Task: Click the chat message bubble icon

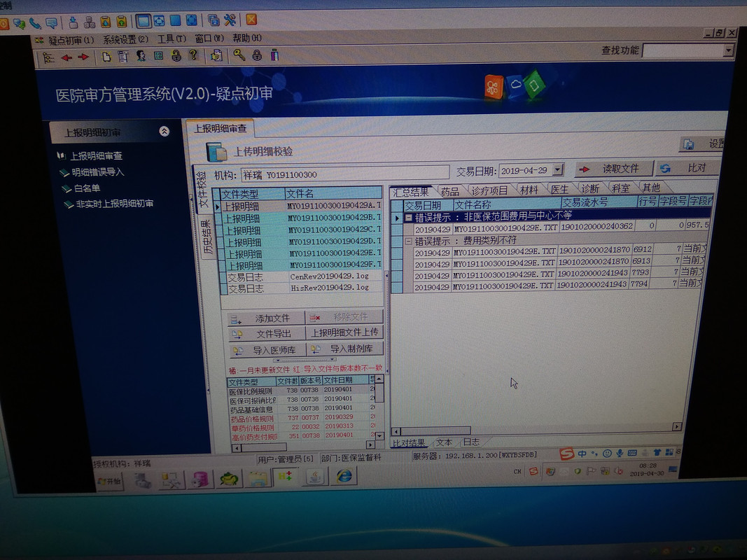Action: point(51,22)
